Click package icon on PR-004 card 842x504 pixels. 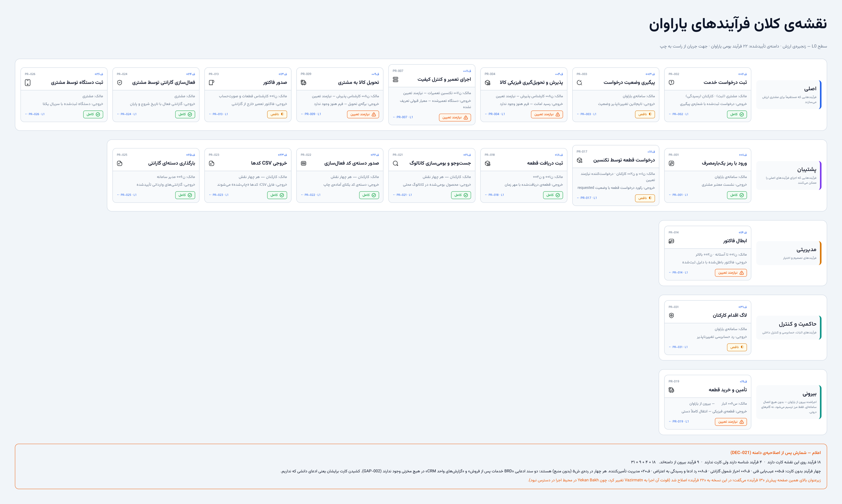coord(488,83)
